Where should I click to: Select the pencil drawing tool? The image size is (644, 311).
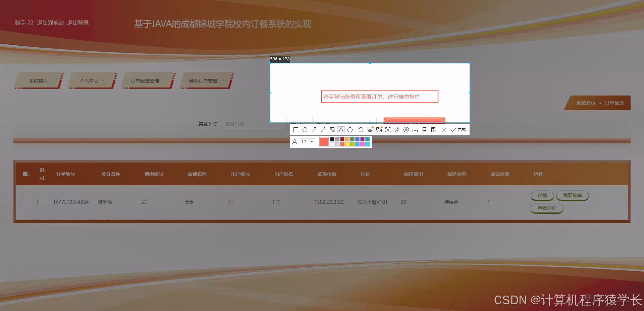tap(323, 130)
